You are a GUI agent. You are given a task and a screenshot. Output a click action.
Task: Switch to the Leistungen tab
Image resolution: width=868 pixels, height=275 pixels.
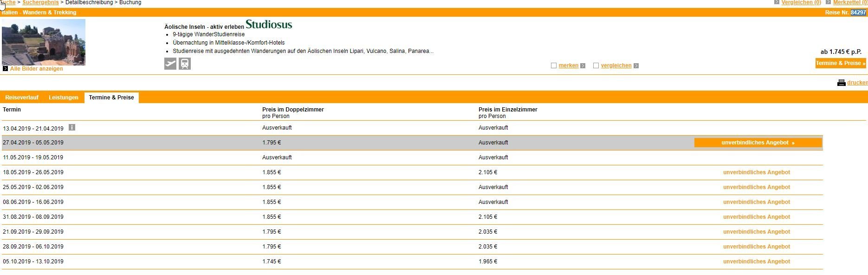[x=64, y=98]
